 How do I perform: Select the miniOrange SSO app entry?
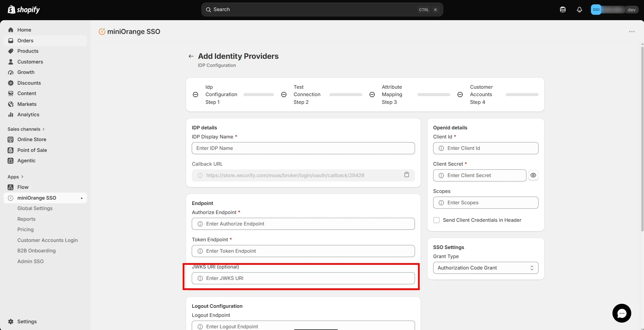(x=45, y=198)
